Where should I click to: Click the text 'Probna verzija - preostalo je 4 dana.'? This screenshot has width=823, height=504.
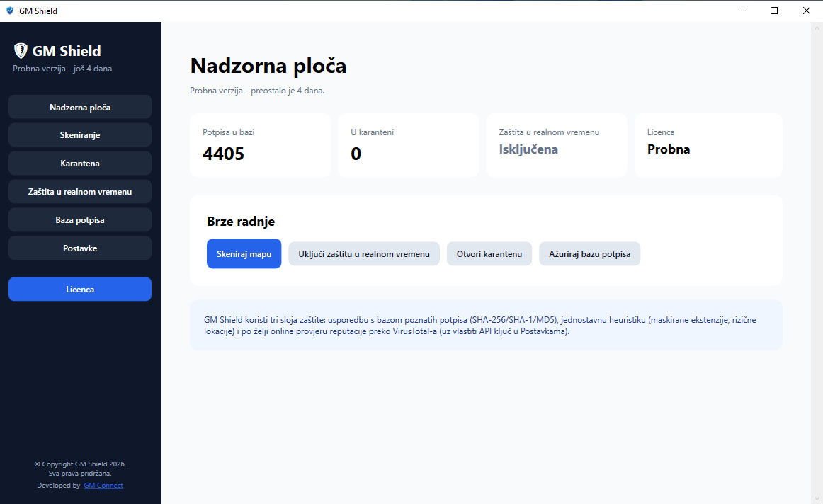pos(257,91)
